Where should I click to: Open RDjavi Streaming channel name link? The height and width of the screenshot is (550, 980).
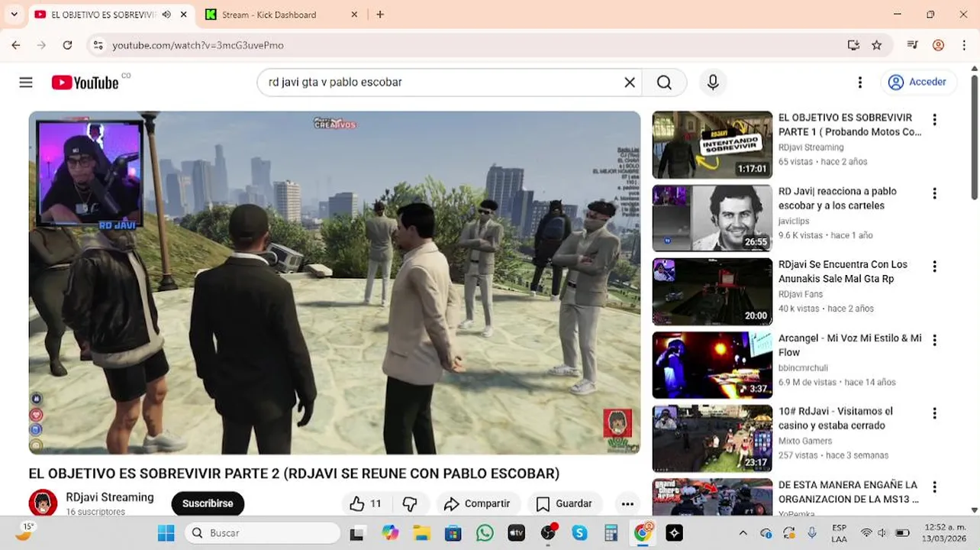tap(110, 497)
